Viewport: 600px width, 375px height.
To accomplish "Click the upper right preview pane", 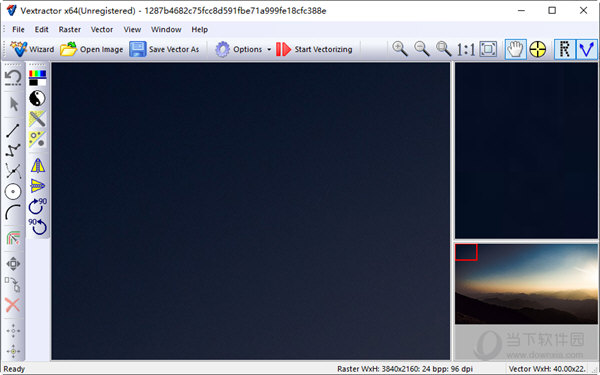I will pyautogui.click(x=526, y=150).
